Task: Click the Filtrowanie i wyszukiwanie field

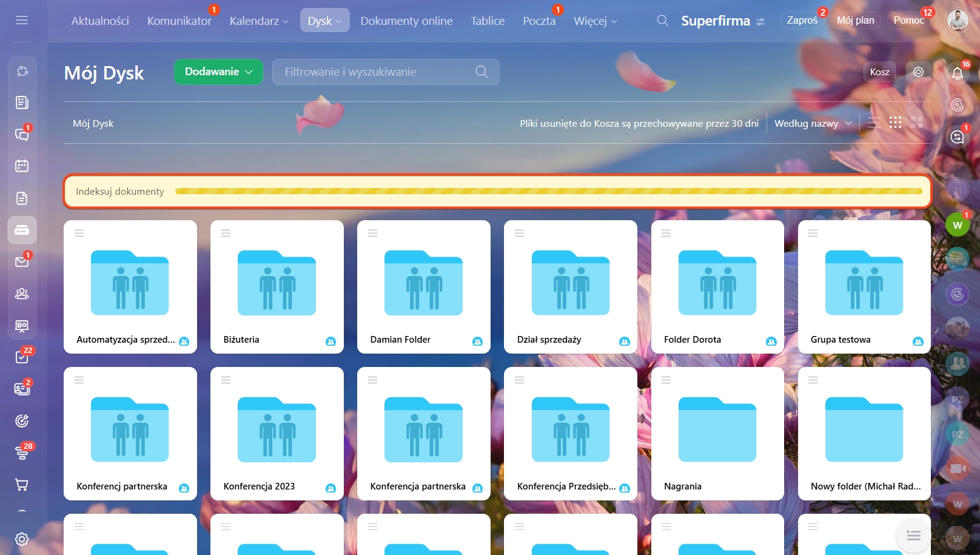Action: click(386, 72)
